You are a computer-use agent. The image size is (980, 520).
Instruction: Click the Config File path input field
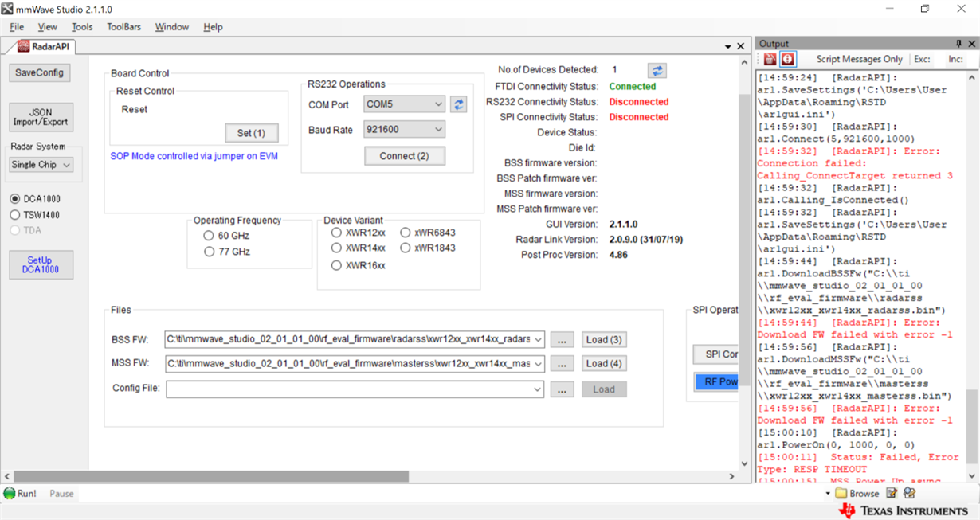pyautogui.click(x=348, y=389)
